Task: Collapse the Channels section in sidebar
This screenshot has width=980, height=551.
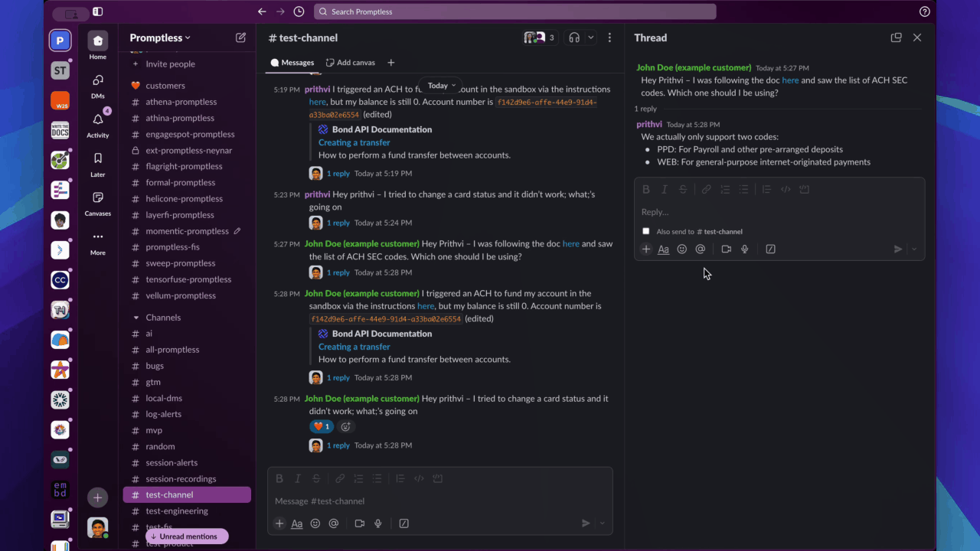Action: coord(136,318)
